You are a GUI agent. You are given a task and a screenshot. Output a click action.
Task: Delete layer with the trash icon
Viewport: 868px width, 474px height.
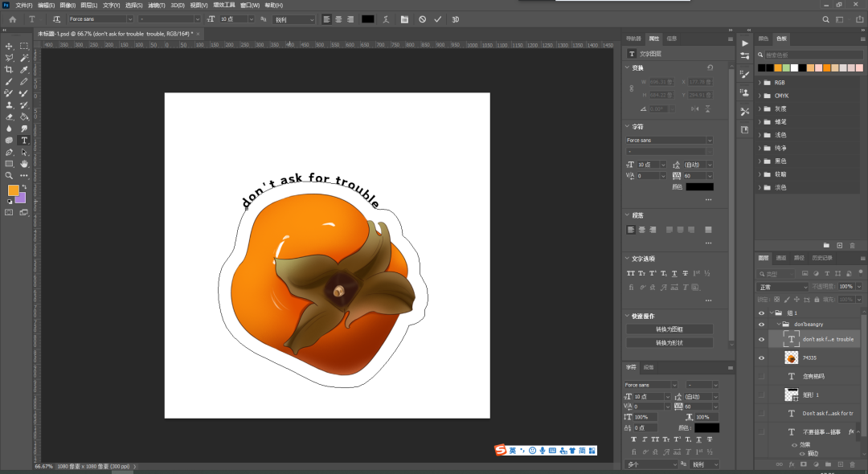coord(852,464)
